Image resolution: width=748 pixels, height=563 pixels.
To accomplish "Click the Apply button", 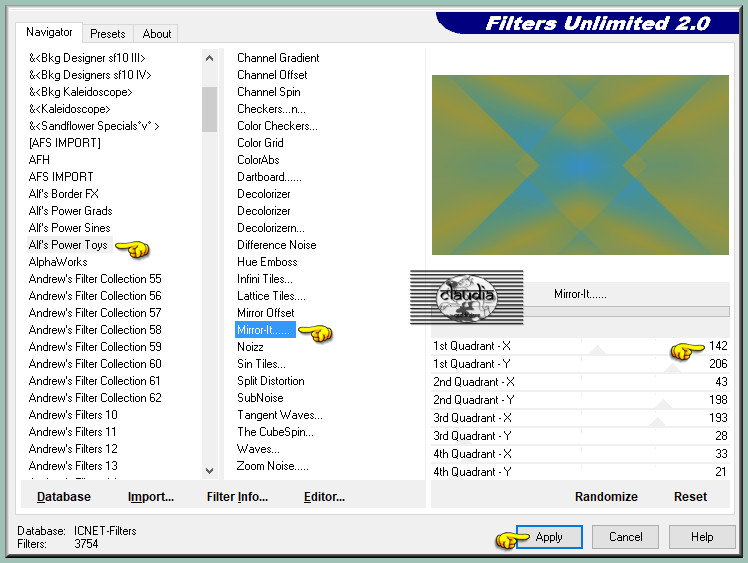I will pyautogui.click(x=549, y=537).
